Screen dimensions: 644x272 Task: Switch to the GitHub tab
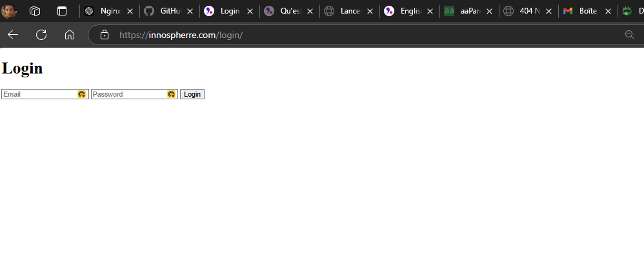click(x=169, y=11)
